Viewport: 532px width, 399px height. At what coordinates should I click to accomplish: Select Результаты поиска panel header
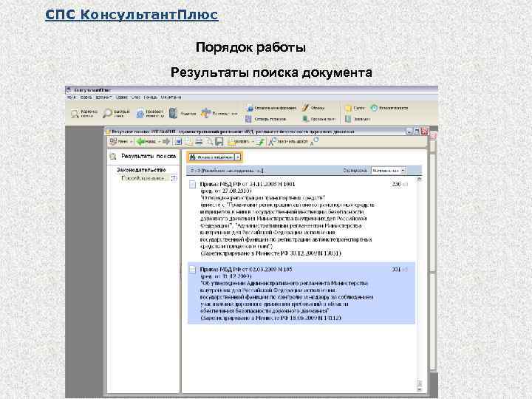(x=143, y=157)
